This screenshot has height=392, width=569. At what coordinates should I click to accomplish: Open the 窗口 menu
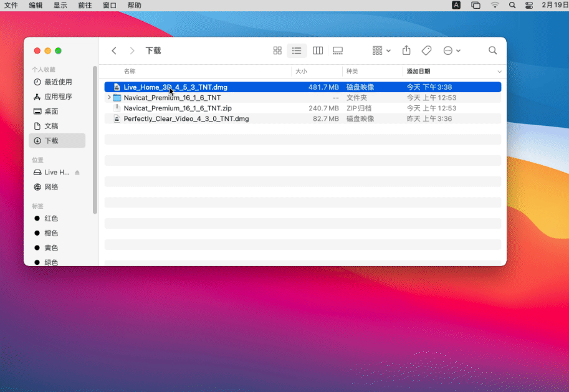point(110,6)
